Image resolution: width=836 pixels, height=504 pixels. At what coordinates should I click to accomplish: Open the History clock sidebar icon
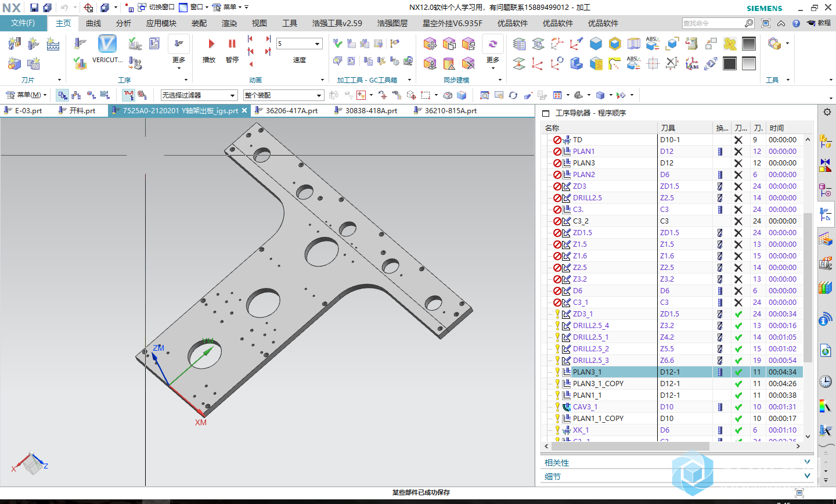[825, 381]
